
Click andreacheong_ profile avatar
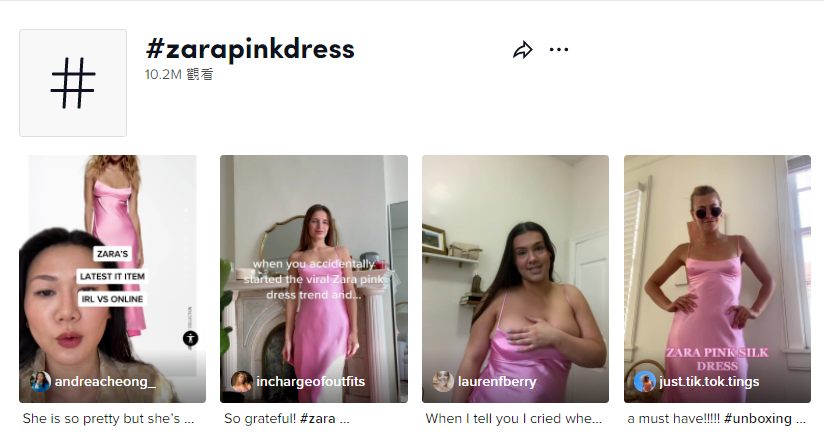click(40, 381)
